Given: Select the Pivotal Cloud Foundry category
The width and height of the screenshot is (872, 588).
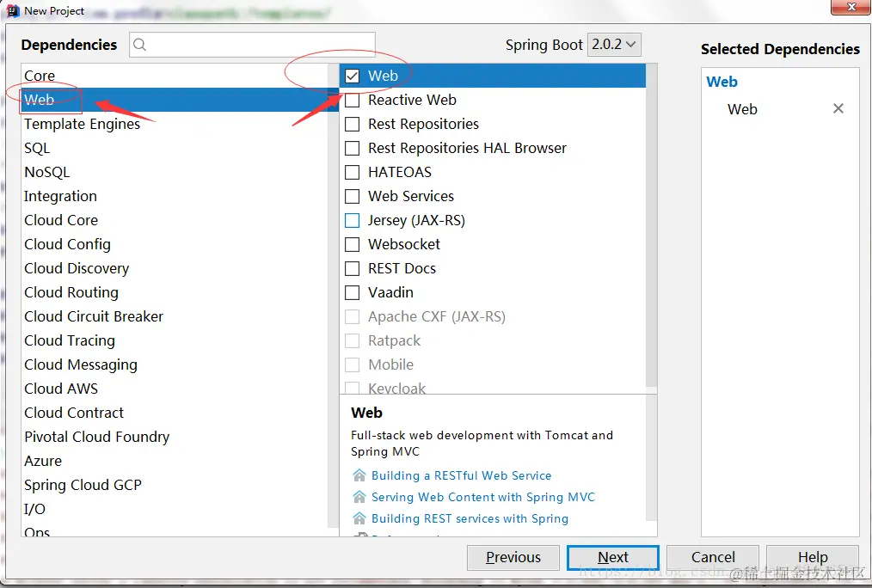Looking at the screenshot, I should point(175,437).
